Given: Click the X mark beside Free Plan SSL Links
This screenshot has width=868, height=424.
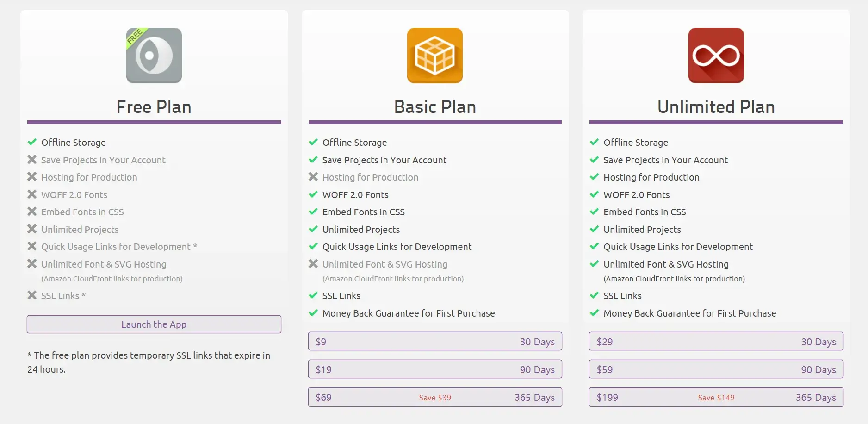Looking at the screenshot, I should 32,295.
